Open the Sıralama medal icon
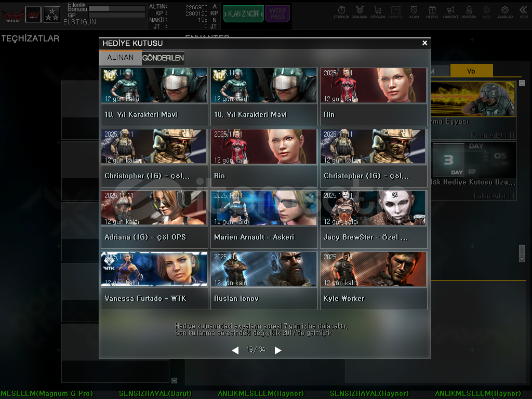This screenshot has height=399, width=532. (360, 12)
